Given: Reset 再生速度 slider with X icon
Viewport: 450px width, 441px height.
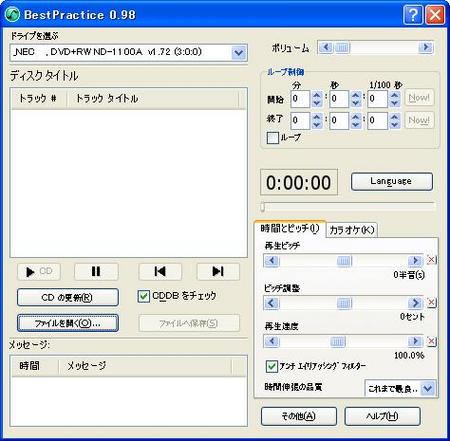Looking at the screenshot, I should (431, 341).
